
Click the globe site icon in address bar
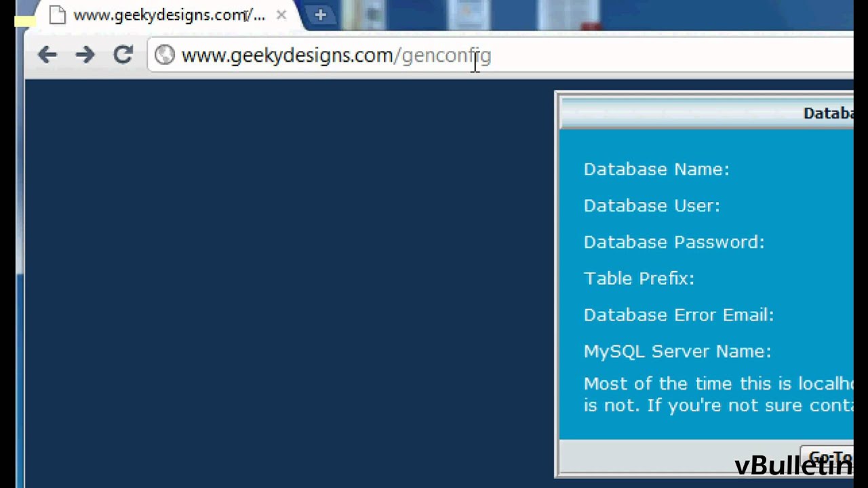pyautogui.click(x=165, y=55)
